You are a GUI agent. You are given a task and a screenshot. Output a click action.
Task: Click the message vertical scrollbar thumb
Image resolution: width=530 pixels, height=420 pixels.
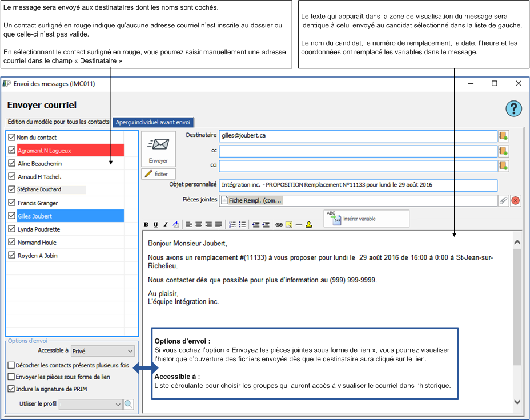tap(517, 307)
